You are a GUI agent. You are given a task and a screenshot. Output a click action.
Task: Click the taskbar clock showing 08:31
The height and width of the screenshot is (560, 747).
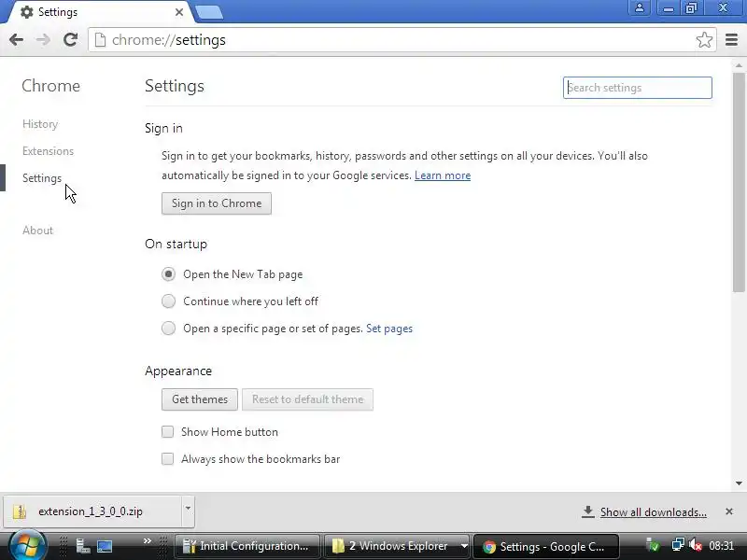721,546
